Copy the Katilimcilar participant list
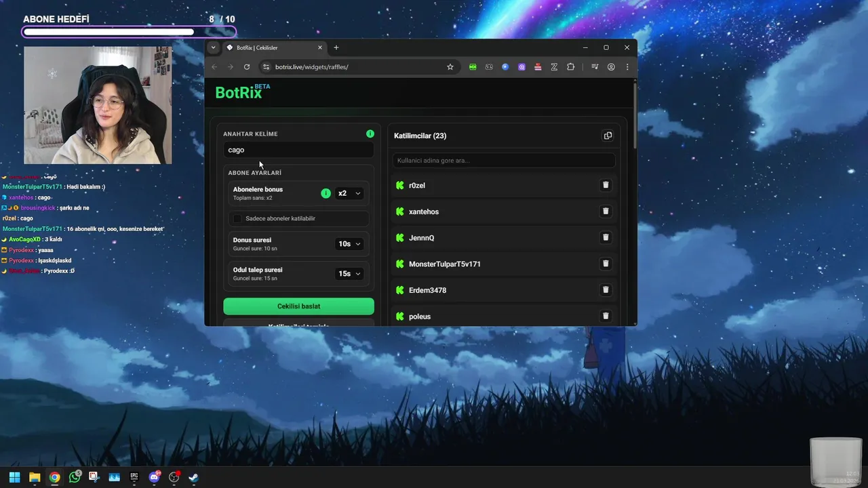868x488 pixels. pyautogui.click(x=608, y=136)
